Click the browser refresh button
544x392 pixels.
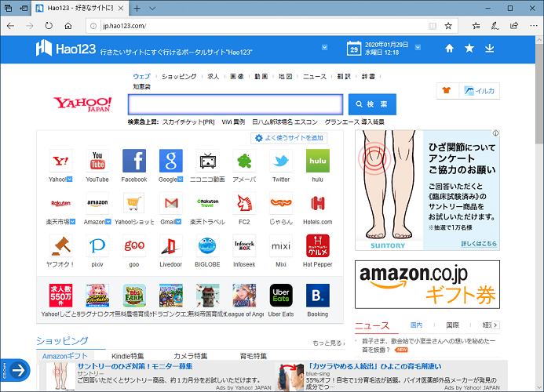point(49,26)
